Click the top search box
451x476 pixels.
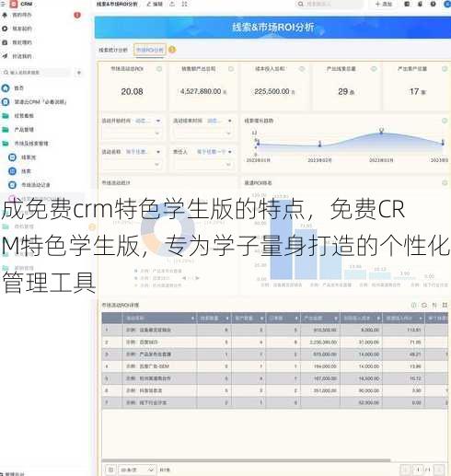click(330, 4)
